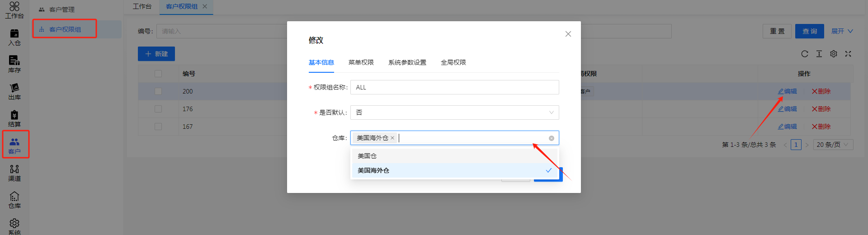Viewport: 868px width, 235px height.
Task: Click 删除 for row 167
Action: pyautogui.click(x=821, y=127)
